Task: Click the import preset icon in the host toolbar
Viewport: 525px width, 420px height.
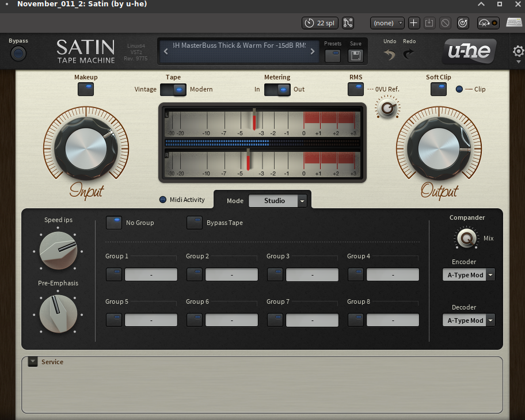Action: [x=429, y=23]
